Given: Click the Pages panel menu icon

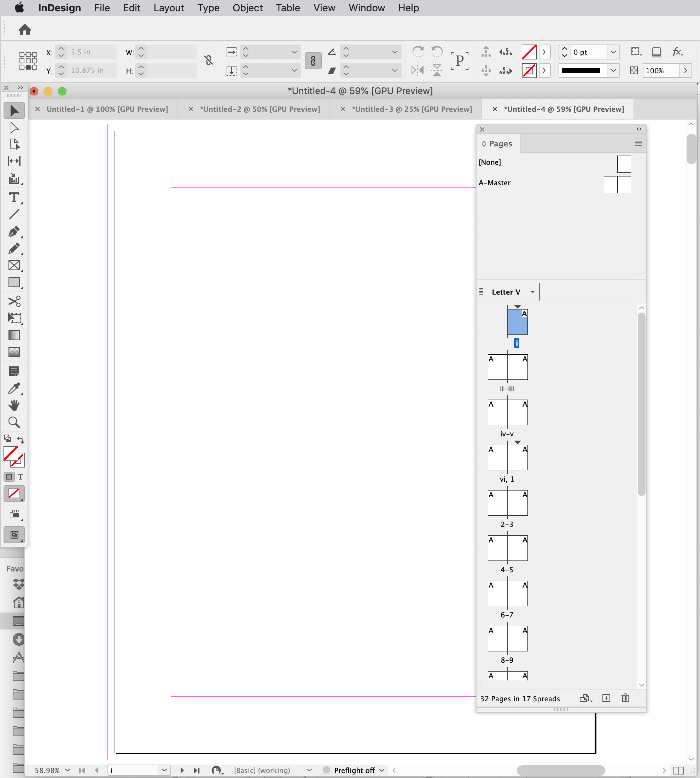Looking at the screenshot, I should point(638,143).
